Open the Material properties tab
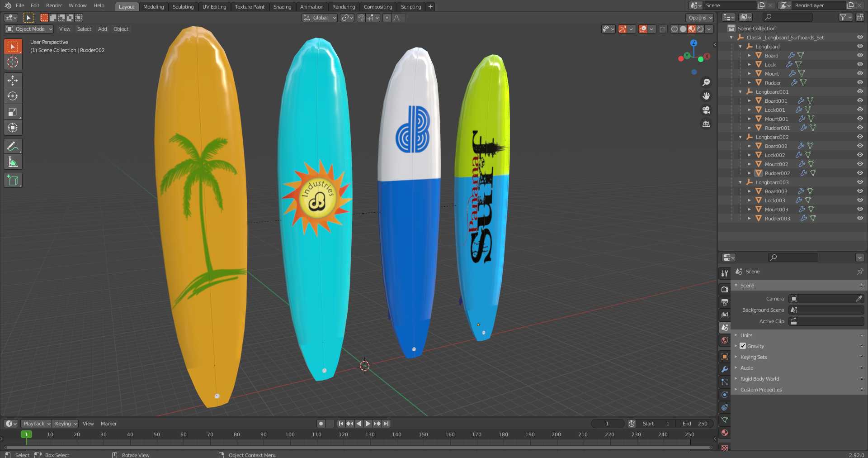Viewport: 868px width, 458px height. tap(725, 433)
